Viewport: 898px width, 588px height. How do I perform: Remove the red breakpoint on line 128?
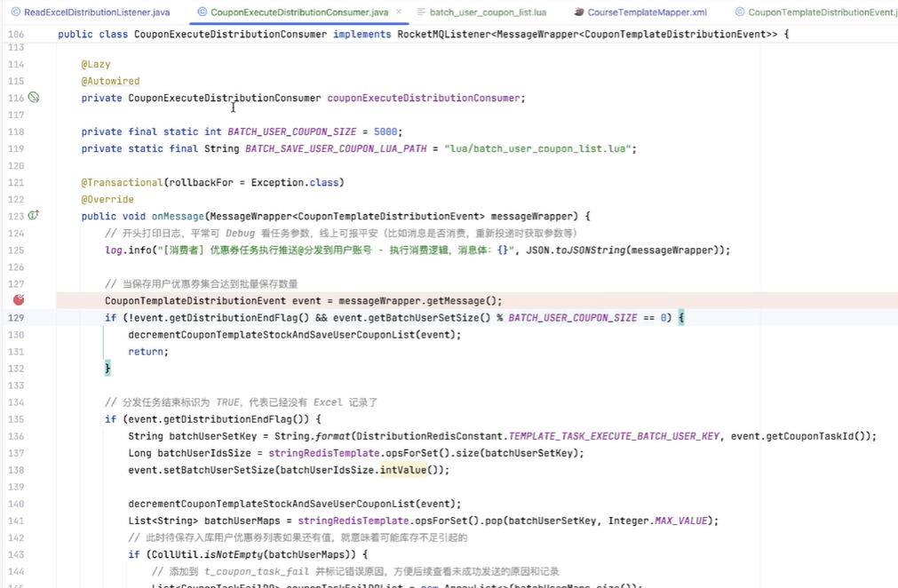tap(19, 300)
